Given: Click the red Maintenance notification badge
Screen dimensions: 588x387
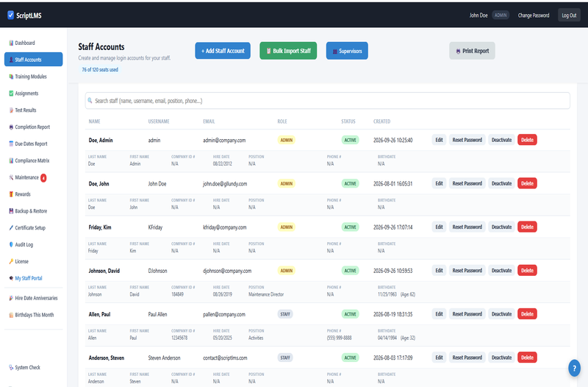Looking at the screenshot, I should click(x=43, y=177).
